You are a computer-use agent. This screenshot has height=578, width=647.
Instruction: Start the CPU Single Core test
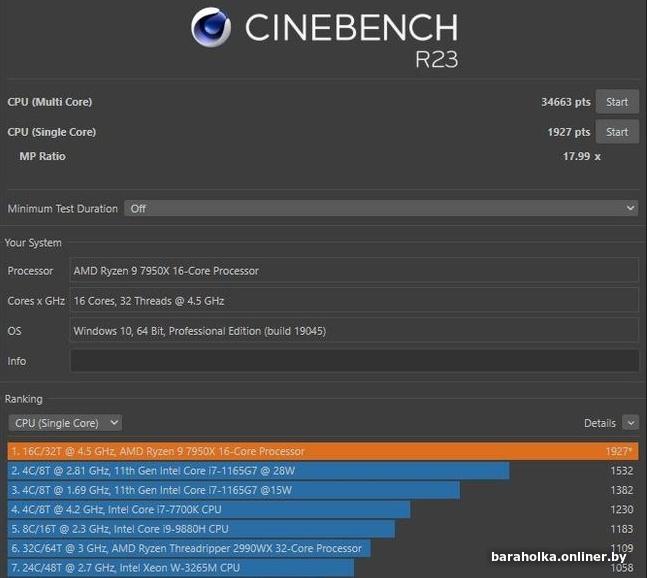(617, 132)
